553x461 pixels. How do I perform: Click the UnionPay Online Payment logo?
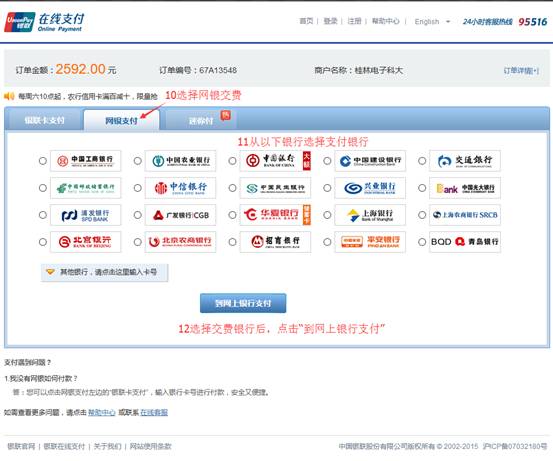tap(45, 22)
